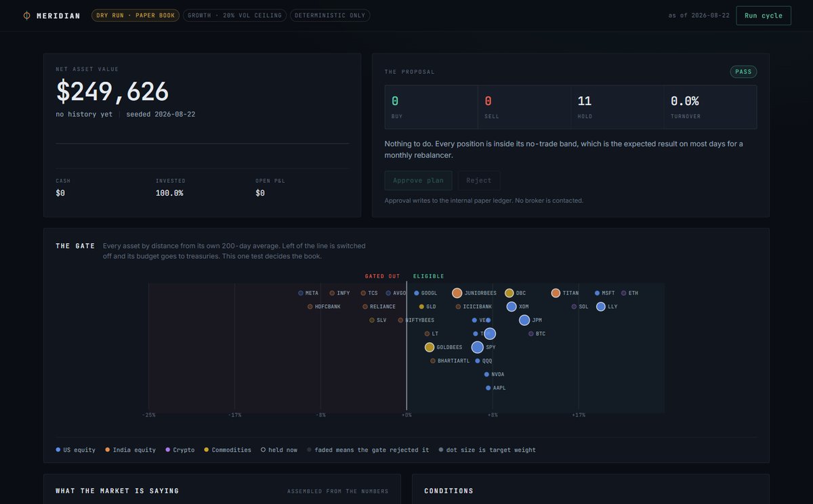Click the RELIANCE data point
Image resolution: width=813 pixels, height=504 pixels.
tap(365, 307)
